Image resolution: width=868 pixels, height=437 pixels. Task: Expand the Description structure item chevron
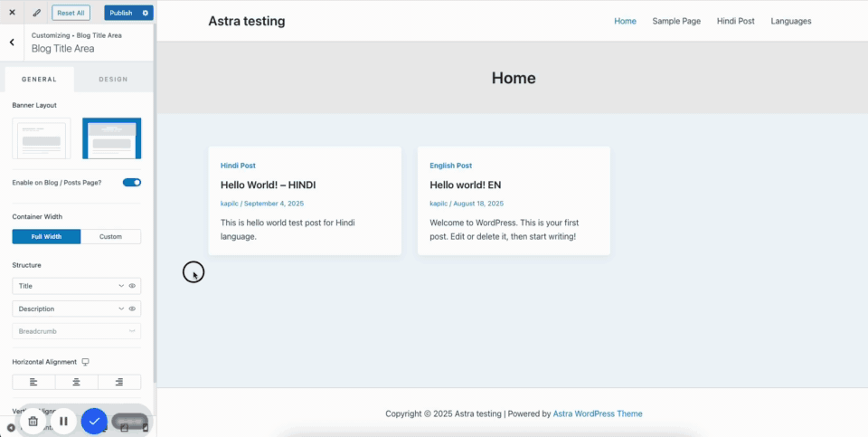tap(121, 309)
